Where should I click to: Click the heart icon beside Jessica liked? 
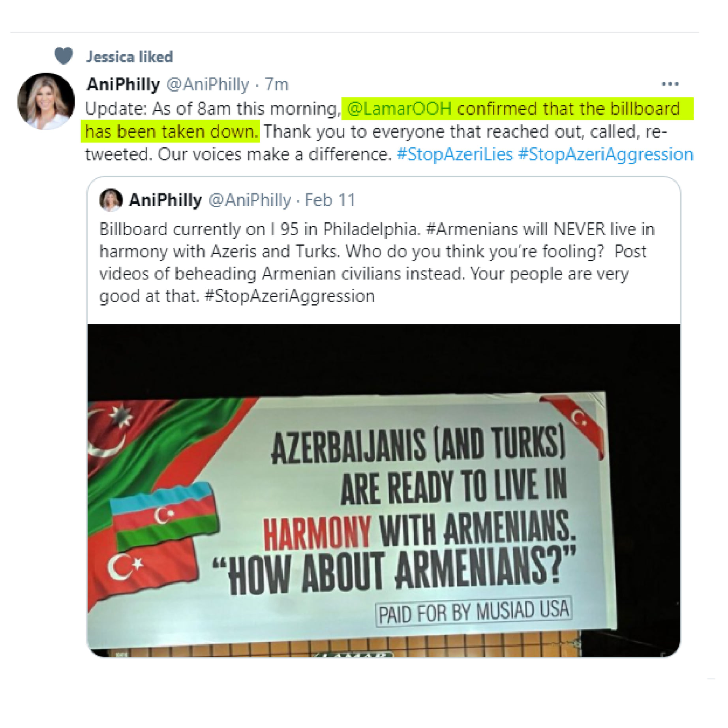coord(63,56)
